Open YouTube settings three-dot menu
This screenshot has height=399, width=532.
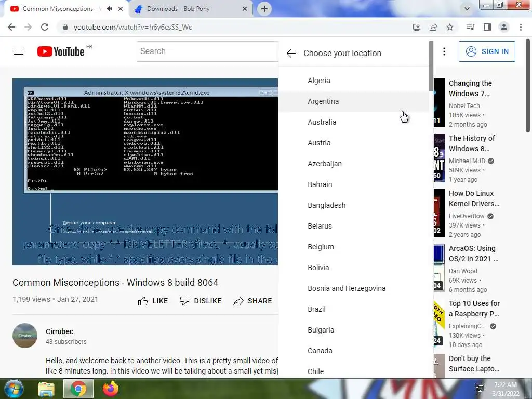click(444, 51)
